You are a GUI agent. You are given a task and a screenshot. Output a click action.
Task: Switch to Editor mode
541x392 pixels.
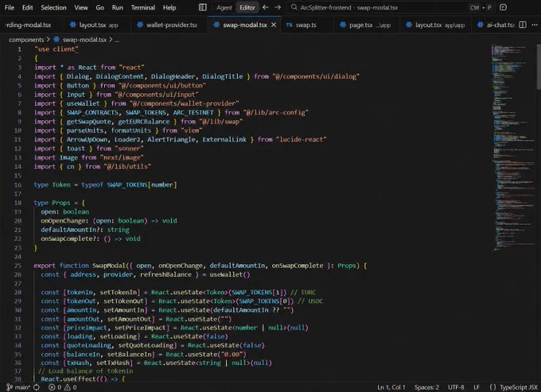coord(247,8)
